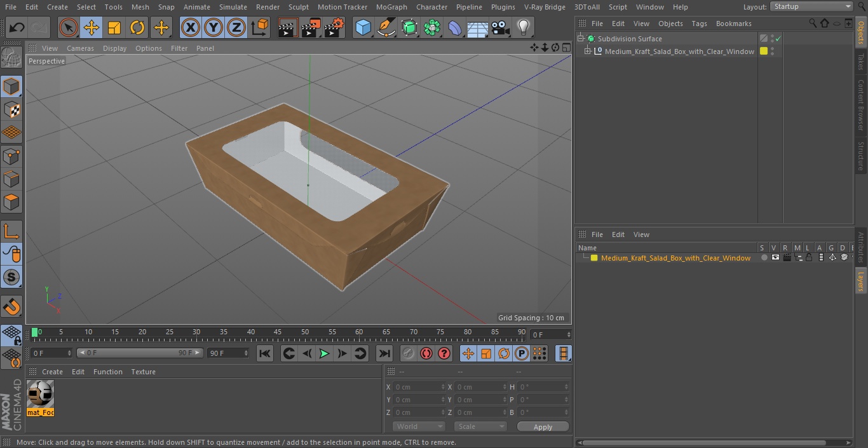Activate the Scale tool
This screenshot has height=448, width=868.
pyautogui.click(x=114, y=27)
